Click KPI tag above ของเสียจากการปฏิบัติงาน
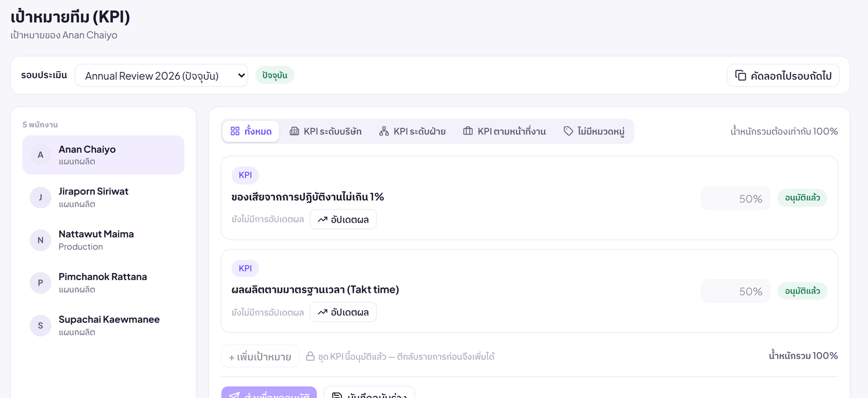The image size is (868, 398). [x=245, y=175]
